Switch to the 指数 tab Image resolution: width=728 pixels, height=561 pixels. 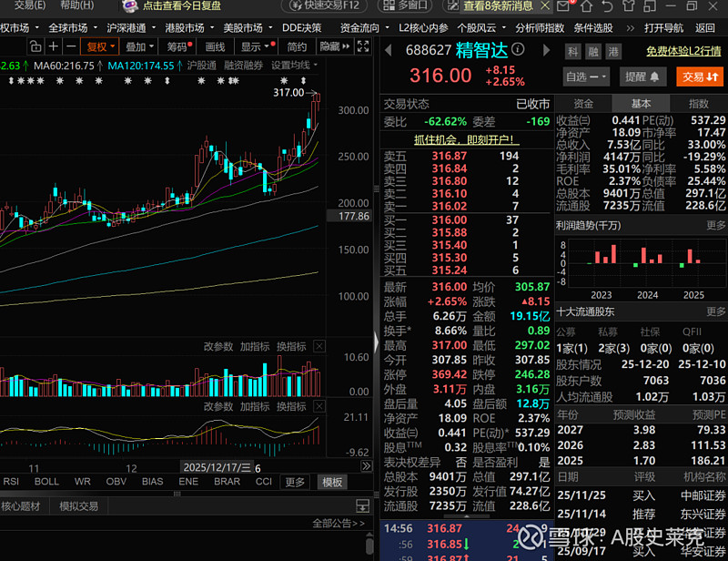coord(699,104)
